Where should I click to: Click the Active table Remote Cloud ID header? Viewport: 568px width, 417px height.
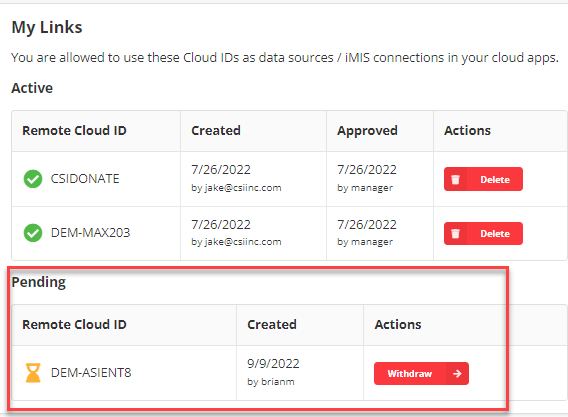point(74,130)
